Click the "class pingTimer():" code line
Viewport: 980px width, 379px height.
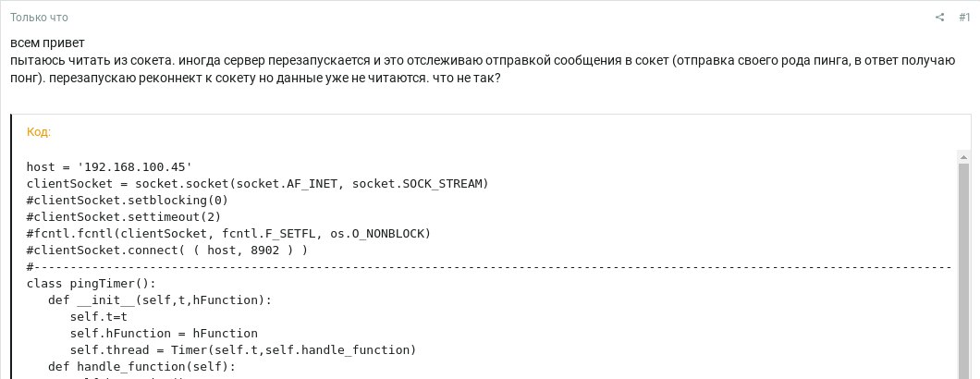(x=92, y=284)
